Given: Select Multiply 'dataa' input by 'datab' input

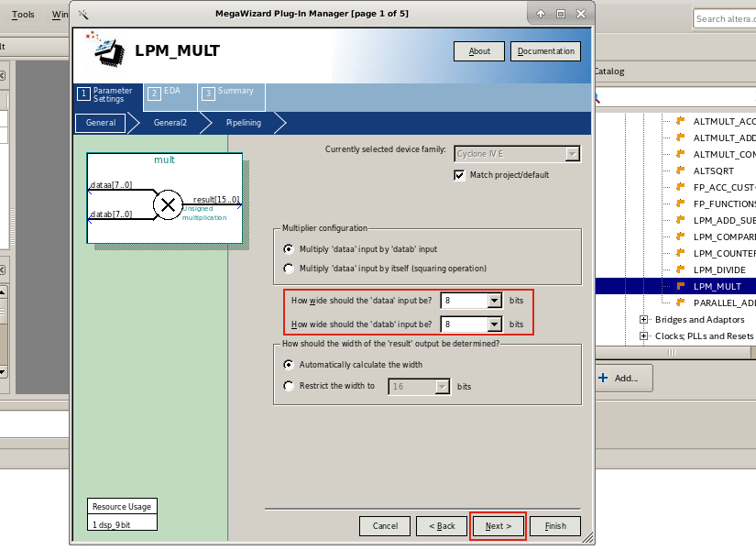Looking at the screenshot, I should [x=289, y=249].
